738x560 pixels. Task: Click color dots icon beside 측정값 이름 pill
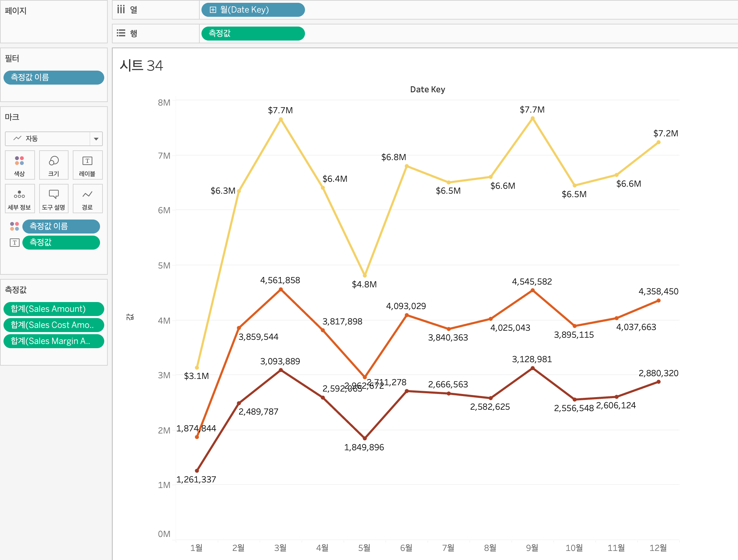[x=14, y=226]
